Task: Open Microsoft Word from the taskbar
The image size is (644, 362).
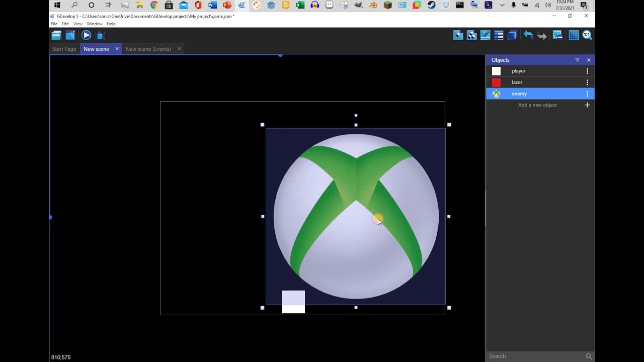Action: (x=212, y=5)
